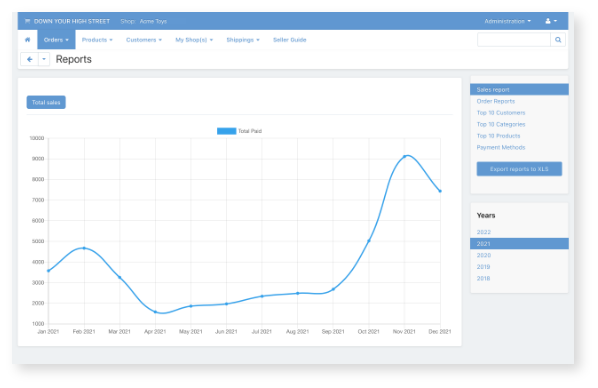598x388 pixels.
Task: Click the DOWN YOUR HIGH STREET brand
Action: pyautogui.click(x=72, y=21)
